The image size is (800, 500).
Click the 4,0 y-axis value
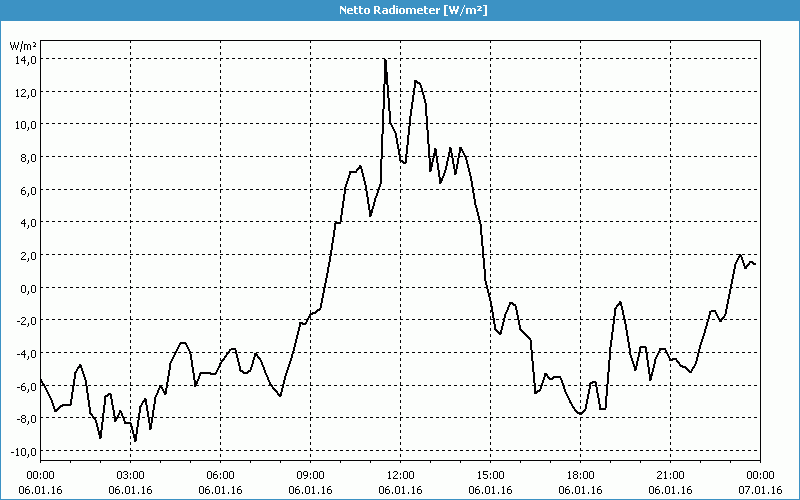[x=28, y=222]
